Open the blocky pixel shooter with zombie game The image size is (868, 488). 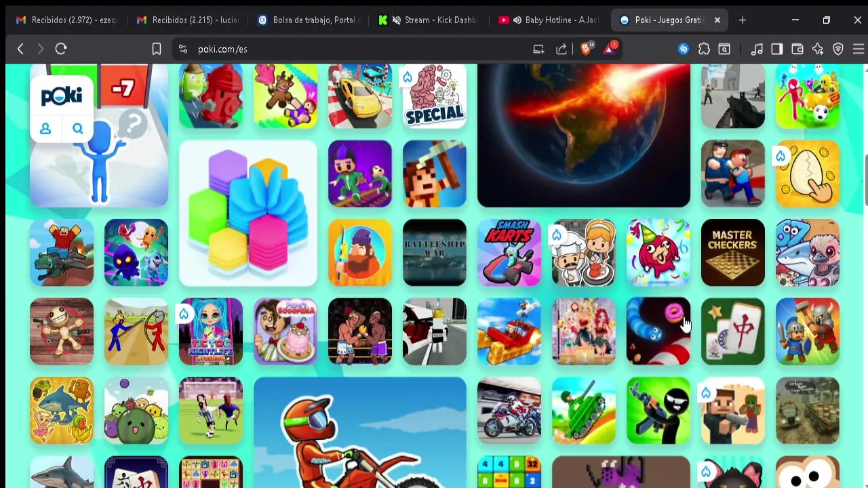[733, 411]
